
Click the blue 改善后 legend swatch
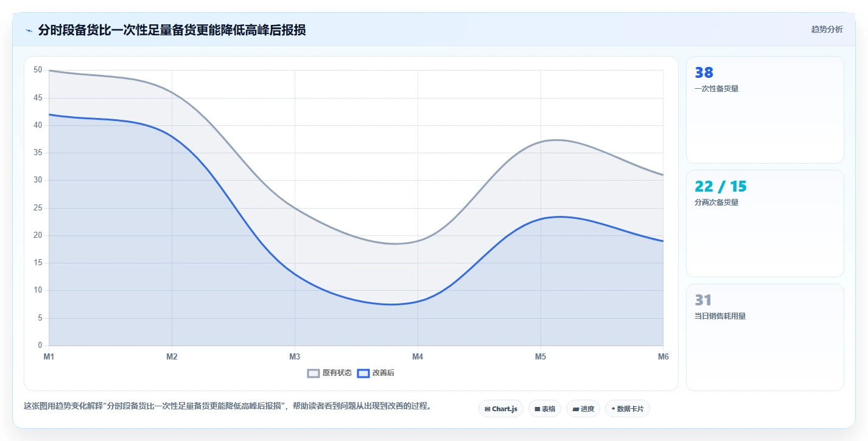[x=363, y=373]
